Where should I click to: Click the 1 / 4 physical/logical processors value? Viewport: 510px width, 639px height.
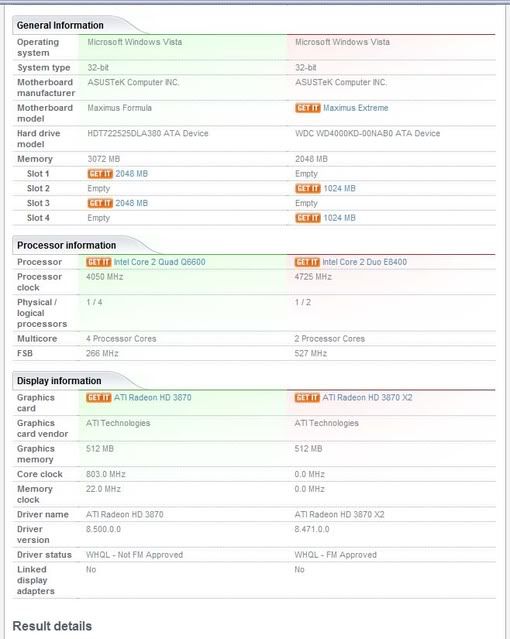tap(94, 302)
